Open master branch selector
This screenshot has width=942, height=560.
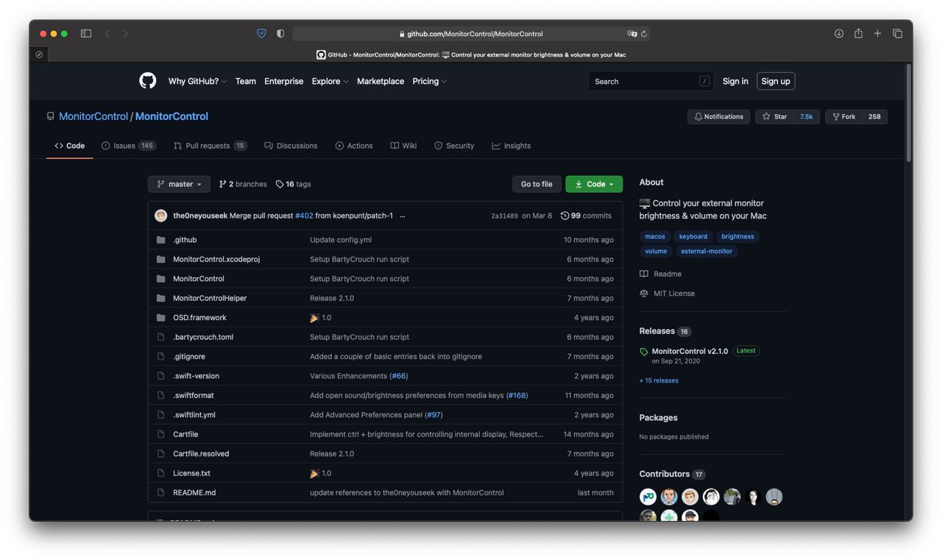coord(179,184)
